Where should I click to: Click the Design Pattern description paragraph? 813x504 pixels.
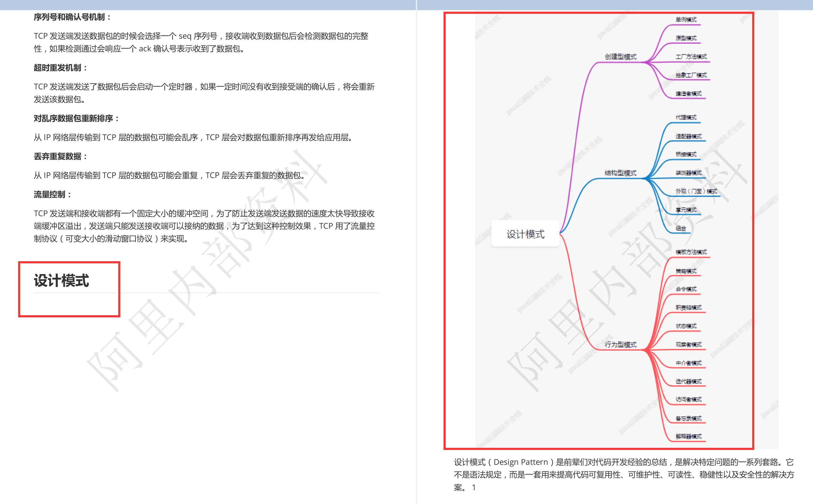click(624, 475)
